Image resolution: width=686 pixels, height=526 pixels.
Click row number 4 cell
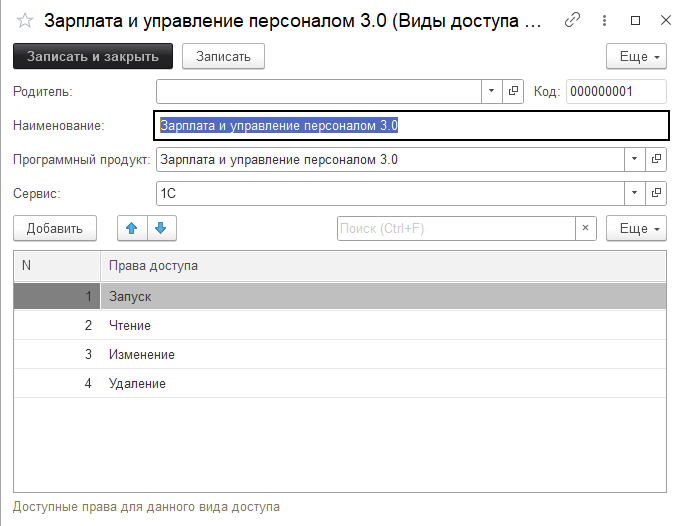click(x=57, y=383)
